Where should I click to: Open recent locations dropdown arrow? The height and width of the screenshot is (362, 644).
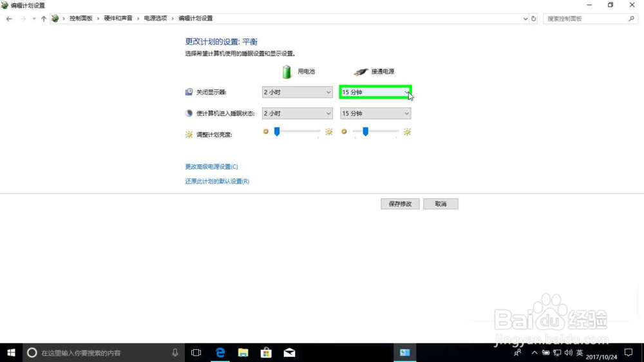[x=33, y=19]
